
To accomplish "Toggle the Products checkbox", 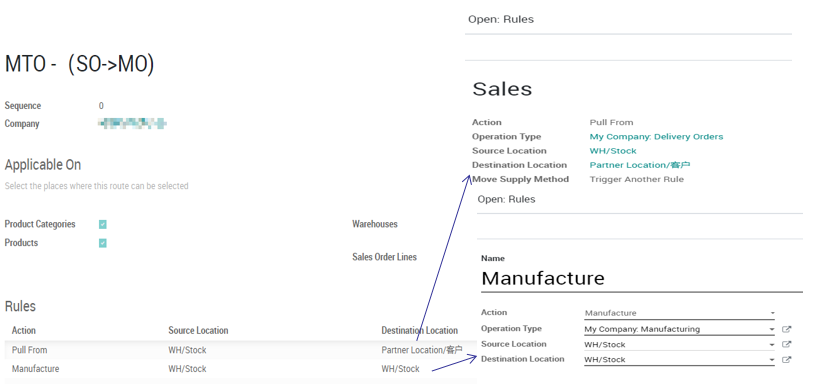I will [x=103, y=243].
